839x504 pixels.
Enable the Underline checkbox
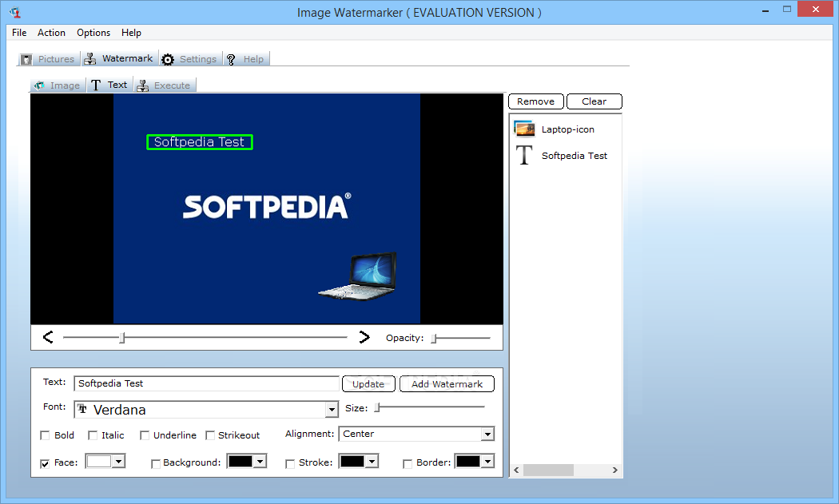[145, 435]
